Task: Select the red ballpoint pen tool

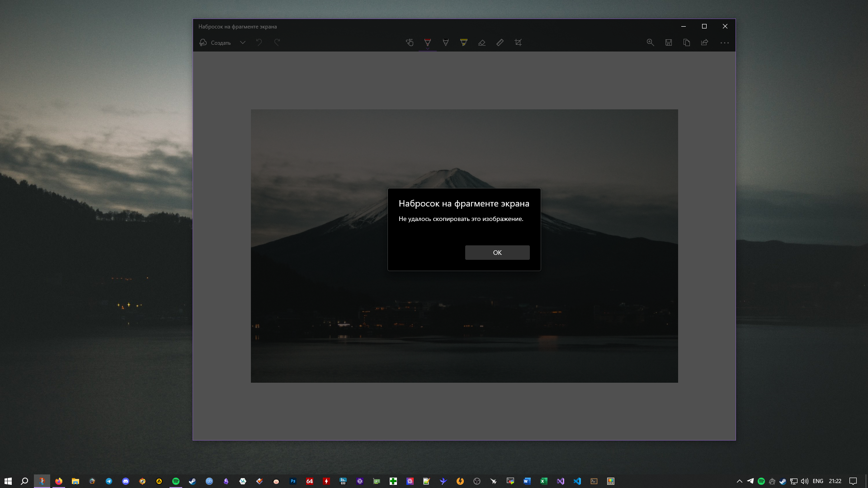Action: pyautogui.click(x=427, y=42)
